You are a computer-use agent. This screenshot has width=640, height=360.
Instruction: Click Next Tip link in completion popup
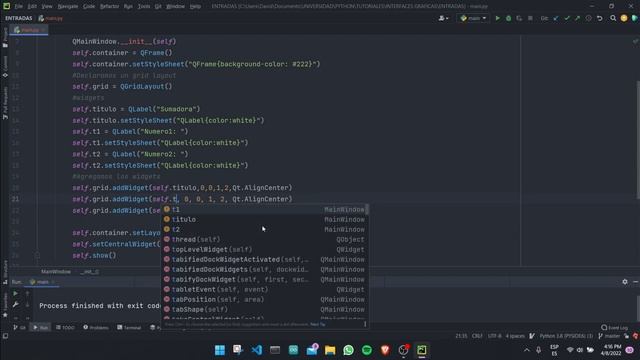point(318,324)
